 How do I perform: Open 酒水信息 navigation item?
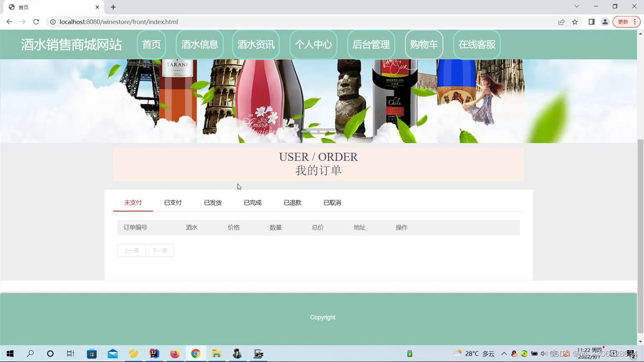tap(200, 44)
